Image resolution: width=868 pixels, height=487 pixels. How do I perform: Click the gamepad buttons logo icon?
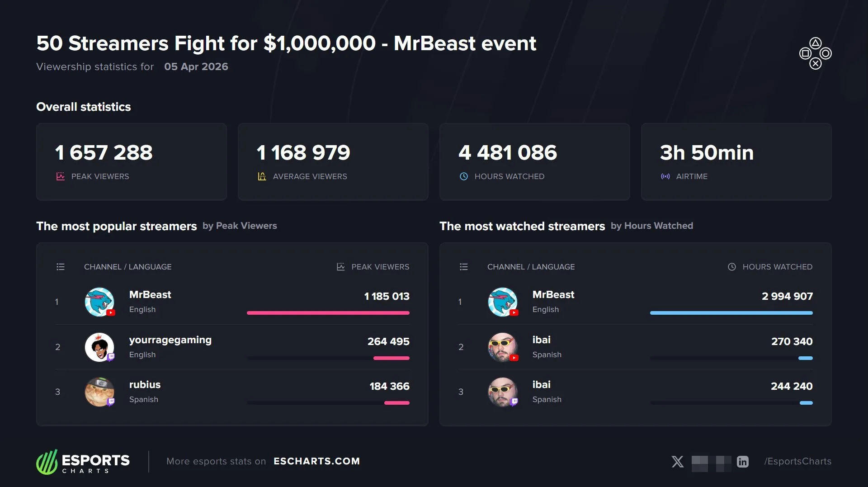(815, 53)
